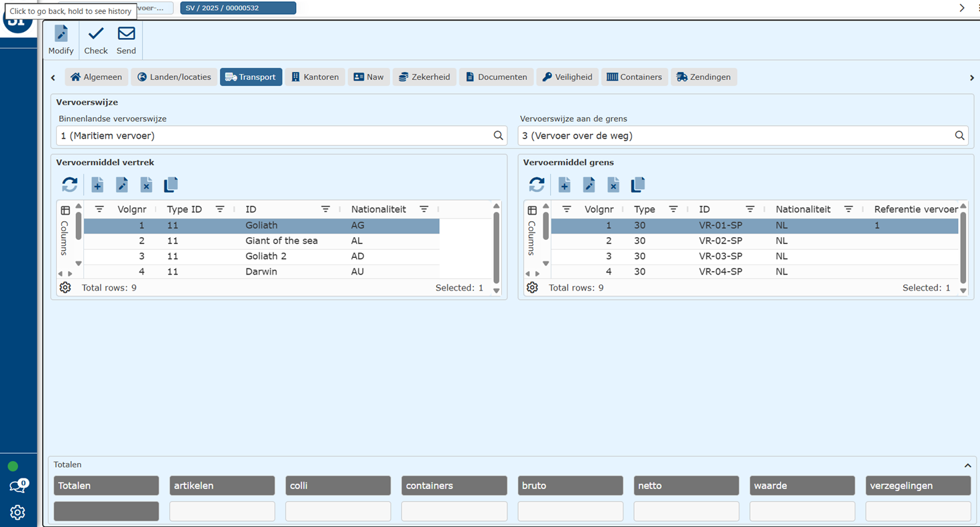Switch to the Kantoren tab
This screenshot has height=527, width=980.
point(315,77)
